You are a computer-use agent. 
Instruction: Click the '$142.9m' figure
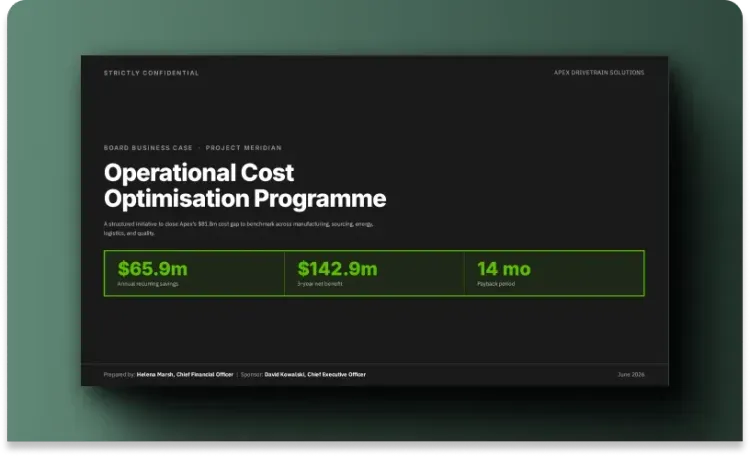point(337,268)
